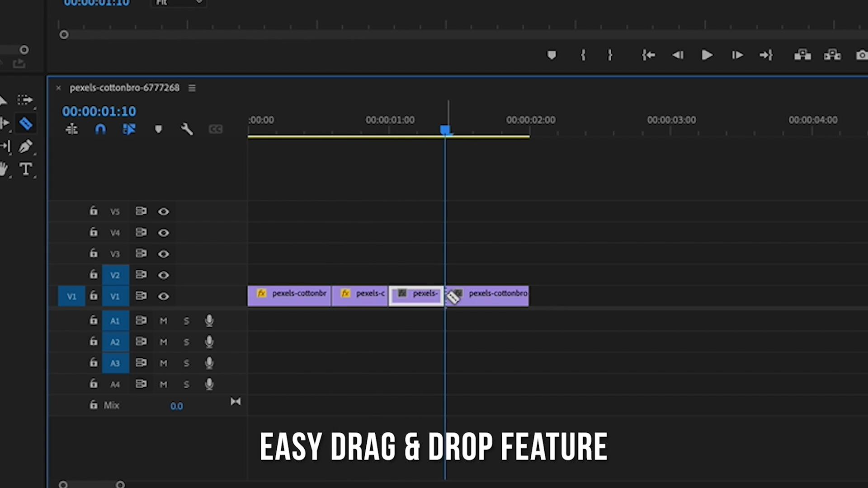Select the second pexels-c clip
The width and height of the screenshot is (868, 488).
(360, 296)
